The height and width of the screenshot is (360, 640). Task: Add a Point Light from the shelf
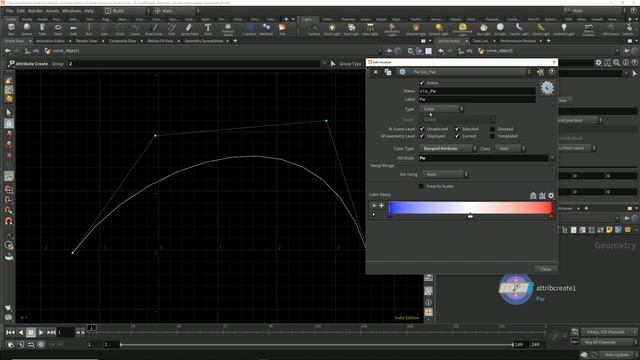332,29
